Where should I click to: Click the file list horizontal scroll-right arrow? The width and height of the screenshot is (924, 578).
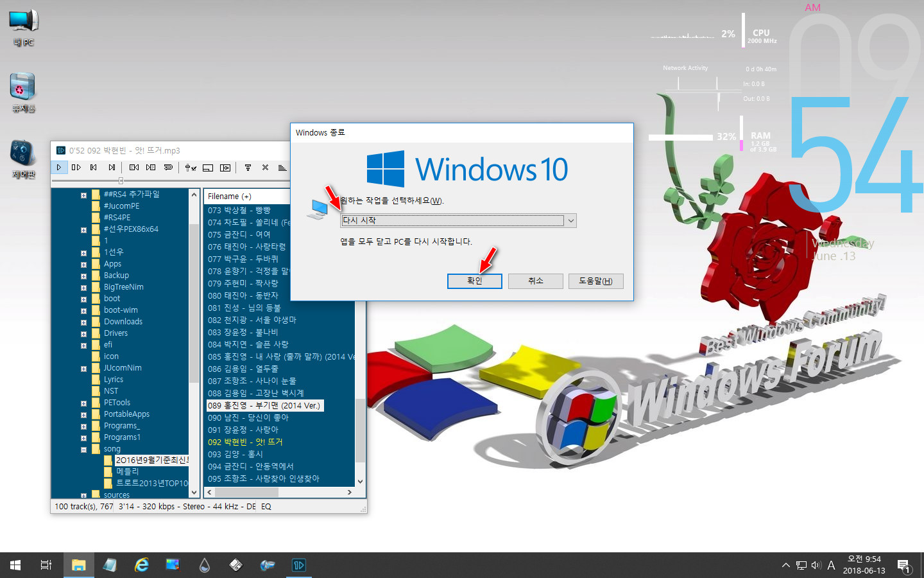349,492
